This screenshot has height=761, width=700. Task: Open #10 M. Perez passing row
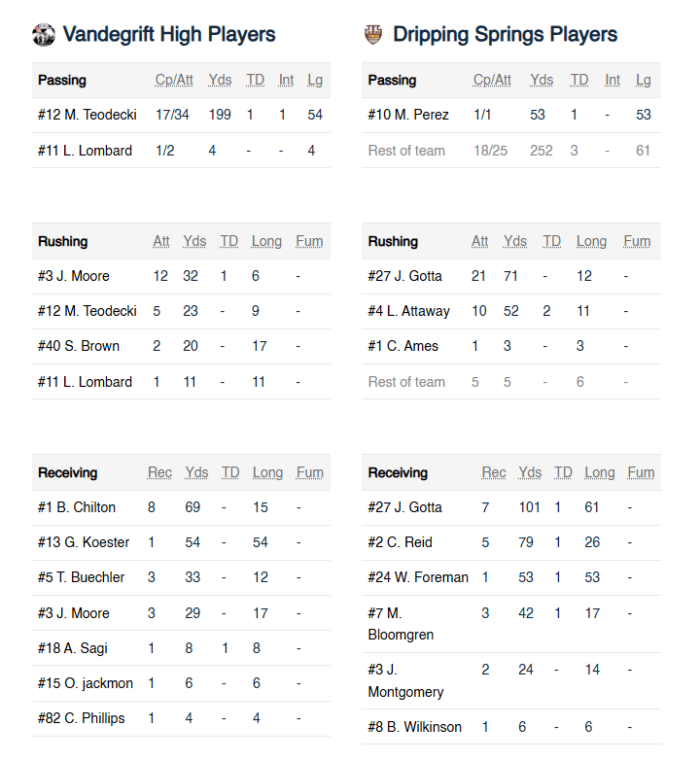tap(408, 115)
